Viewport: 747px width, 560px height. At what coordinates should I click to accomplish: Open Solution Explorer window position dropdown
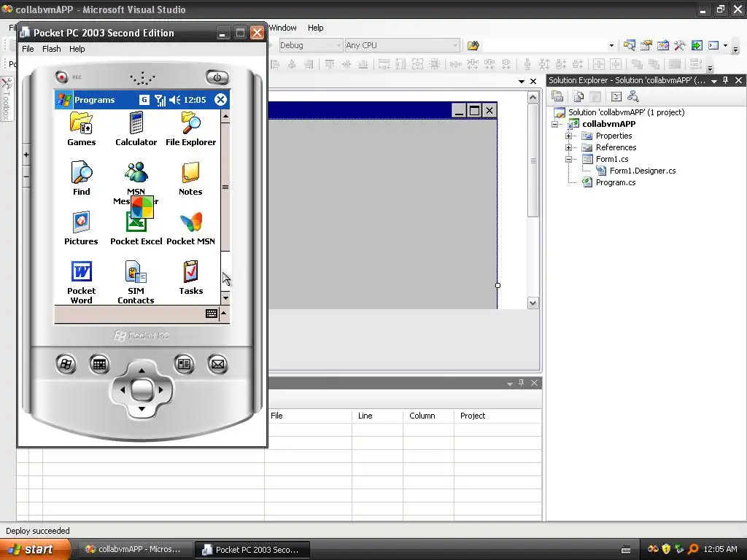714,81
